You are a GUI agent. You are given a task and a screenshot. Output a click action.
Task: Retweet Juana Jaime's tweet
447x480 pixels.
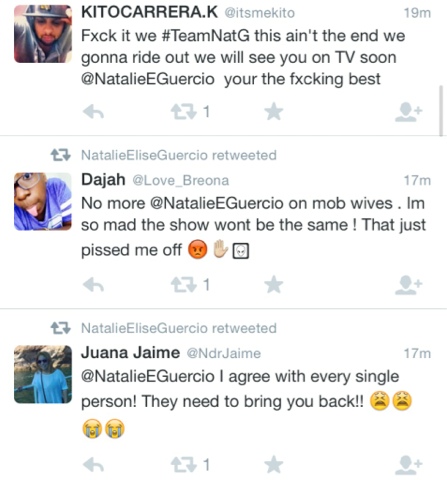coord(183,465)
